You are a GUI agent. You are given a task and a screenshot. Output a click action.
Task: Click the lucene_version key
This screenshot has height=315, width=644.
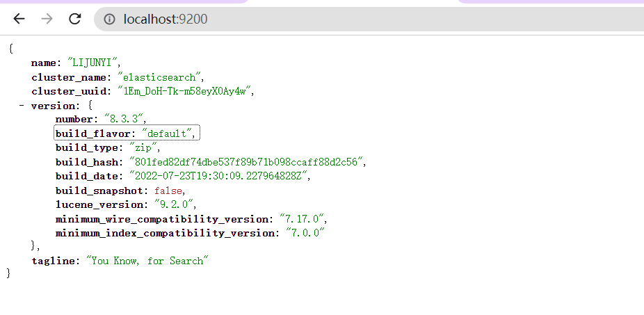click(99, 204)
